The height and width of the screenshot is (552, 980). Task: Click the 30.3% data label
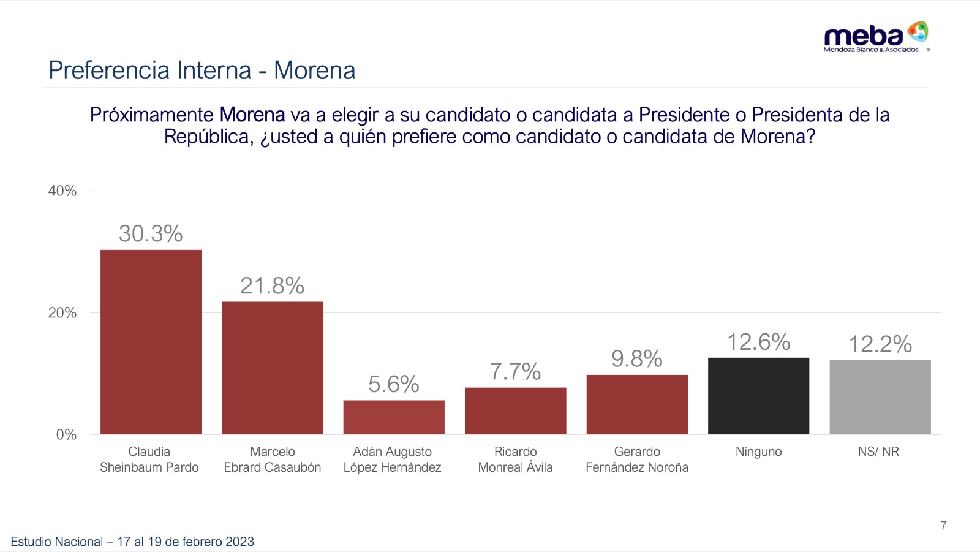coord(151,233)
